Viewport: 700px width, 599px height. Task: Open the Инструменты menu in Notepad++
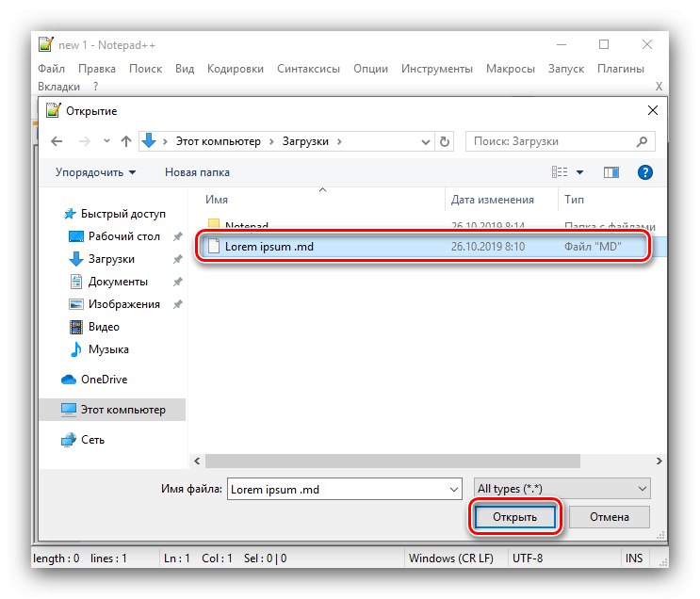436,69
